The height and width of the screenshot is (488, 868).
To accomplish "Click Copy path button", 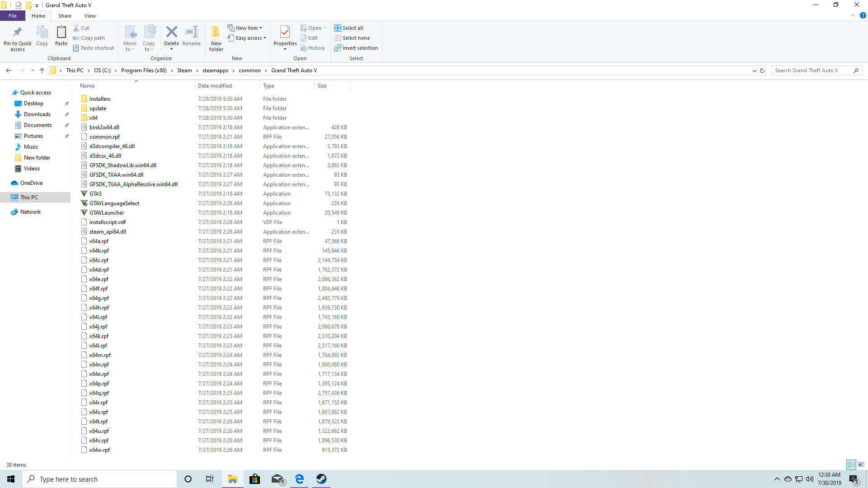I will tap(89, 38).
